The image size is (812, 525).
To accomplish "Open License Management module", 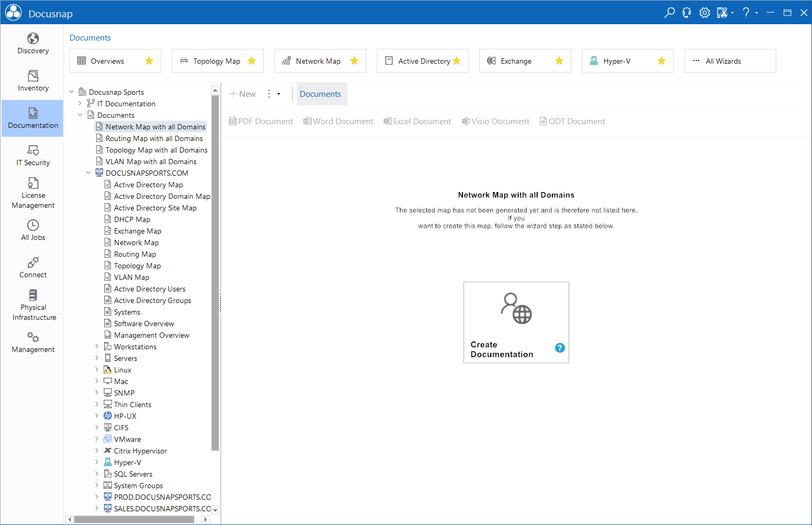I will (33, 193).
